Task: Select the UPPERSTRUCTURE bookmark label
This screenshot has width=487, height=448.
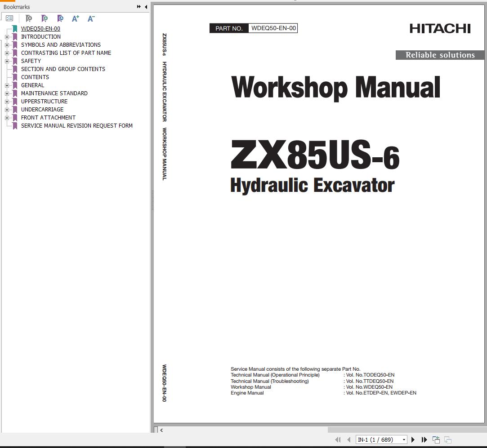Action: pyautogui.click(x=44, y=101)
